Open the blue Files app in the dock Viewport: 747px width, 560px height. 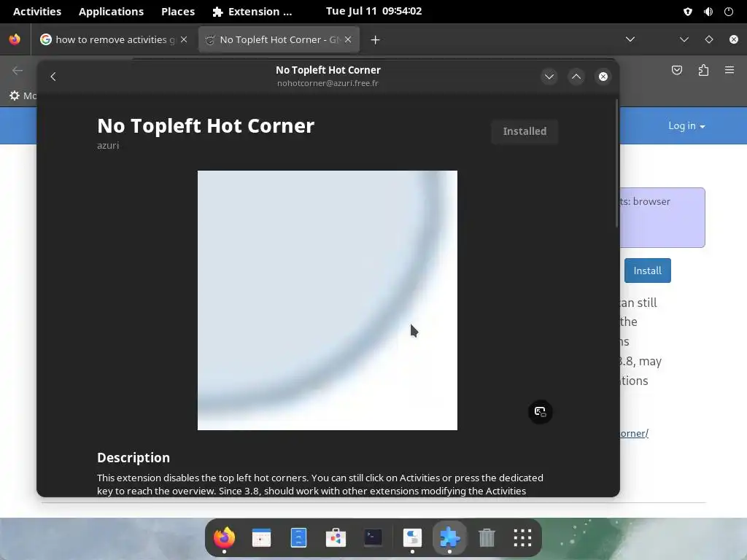(x=298, y=537)
